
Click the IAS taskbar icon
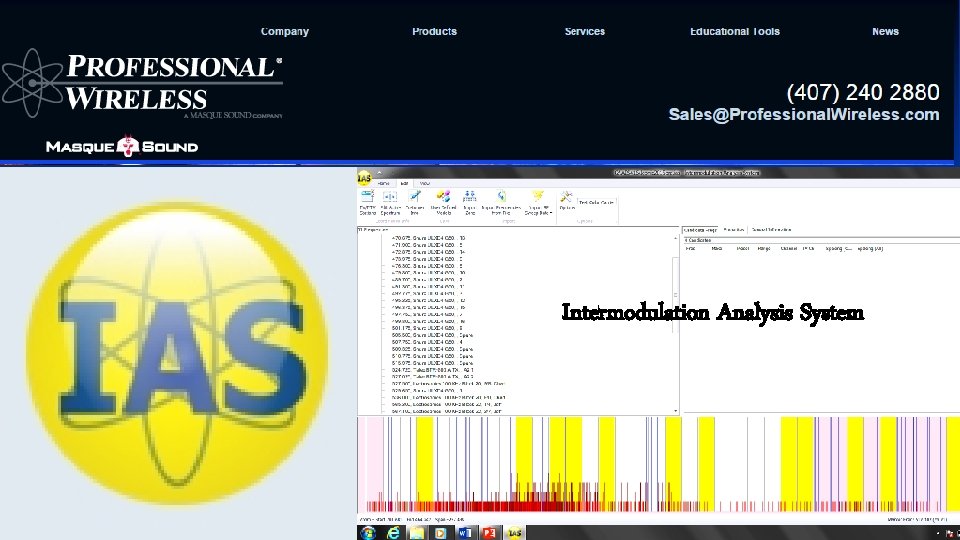point(515,533)
